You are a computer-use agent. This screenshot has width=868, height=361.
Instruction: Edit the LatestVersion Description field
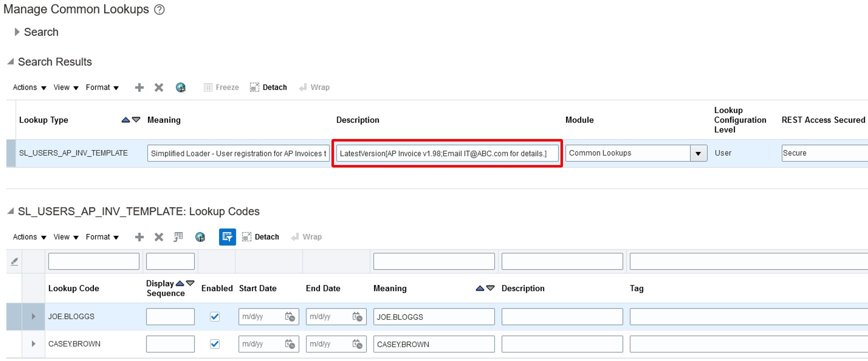pos(447,153)
